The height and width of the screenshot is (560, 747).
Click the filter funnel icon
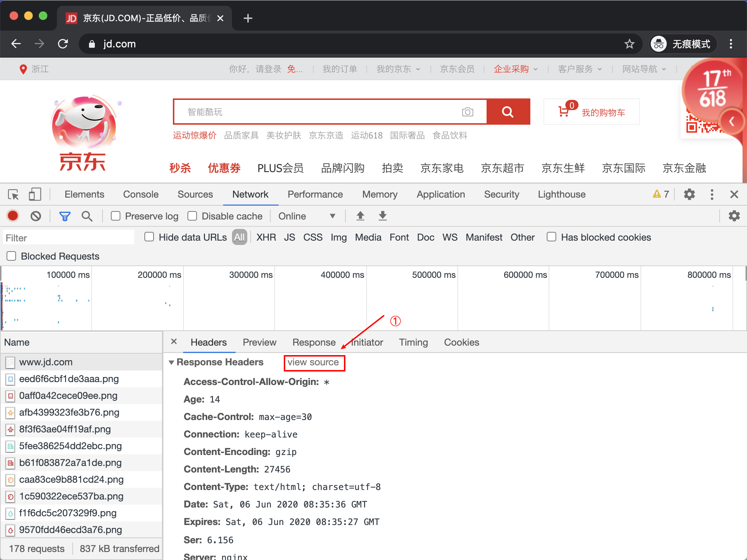(x=65, y=217)
